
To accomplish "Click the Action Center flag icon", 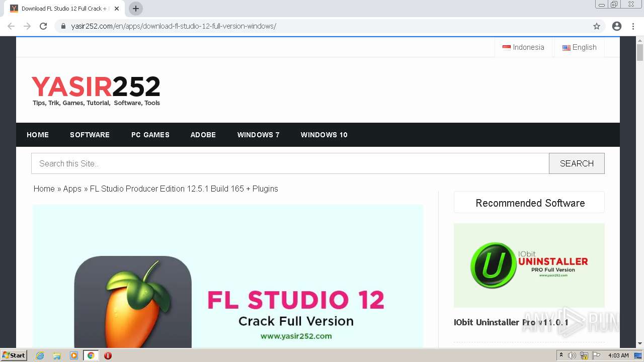I will (596, 355).
